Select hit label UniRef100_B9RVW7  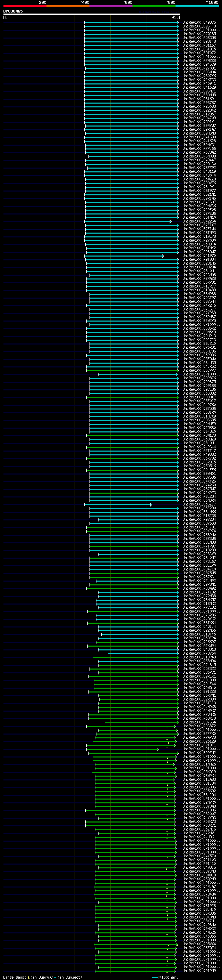(x=199, y=125)
